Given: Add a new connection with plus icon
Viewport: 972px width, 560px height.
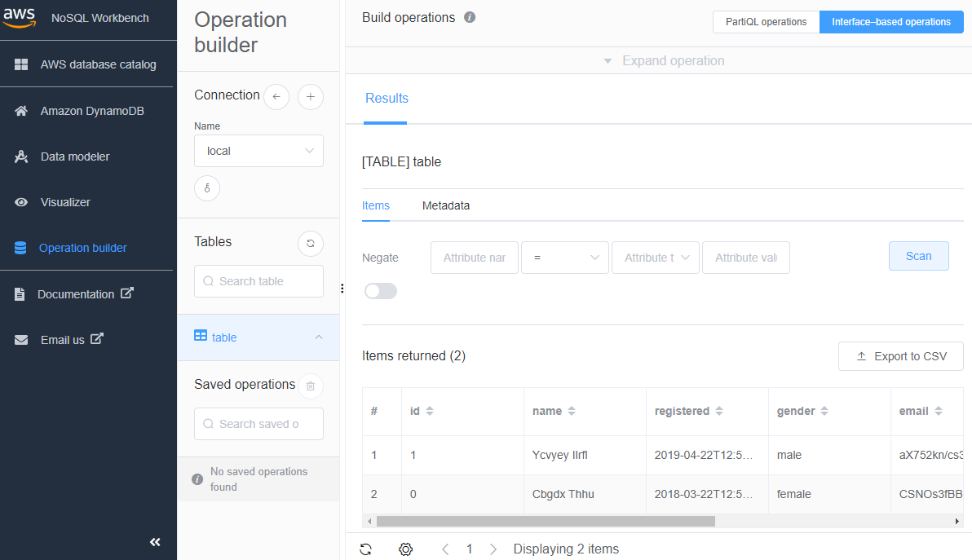Looking at the screenshot, I should click(x=311, y=97).
